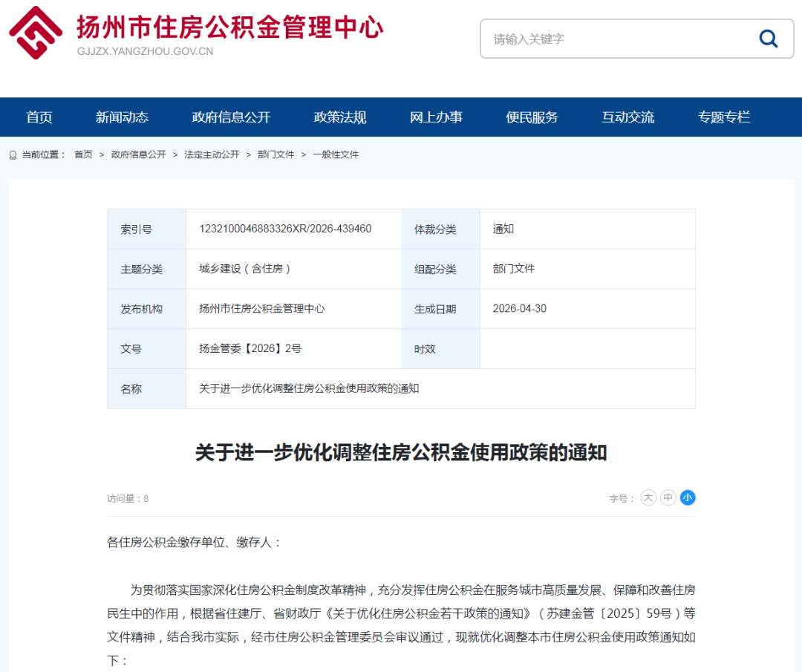Go to 首页 in the breadcrumb
Image resolution: width=802 pixels, height=672 pixels.
[x=83, y=154]
